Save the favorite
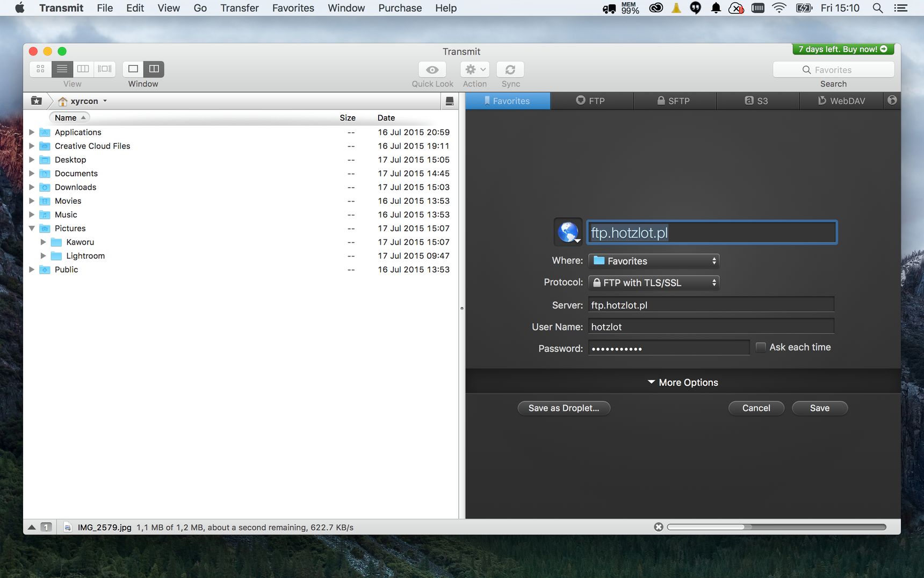 (x=820, y=408)
